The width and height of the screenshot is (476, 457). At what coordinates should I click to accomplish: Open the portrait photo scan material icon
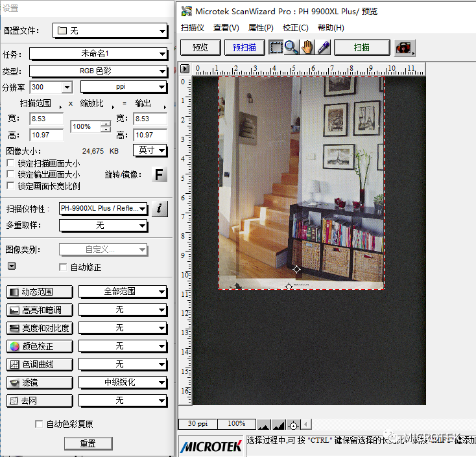[x=405, y=48]
